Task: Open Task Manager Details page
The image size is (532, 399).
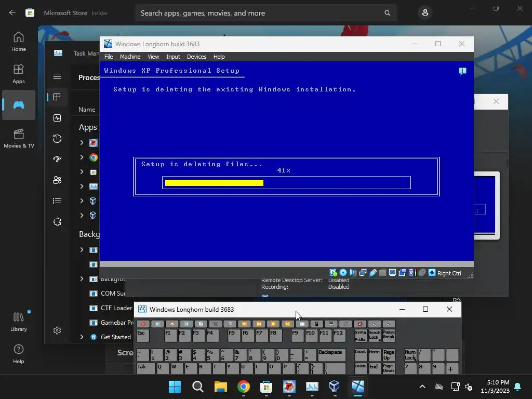Action: tap(57, 201)
